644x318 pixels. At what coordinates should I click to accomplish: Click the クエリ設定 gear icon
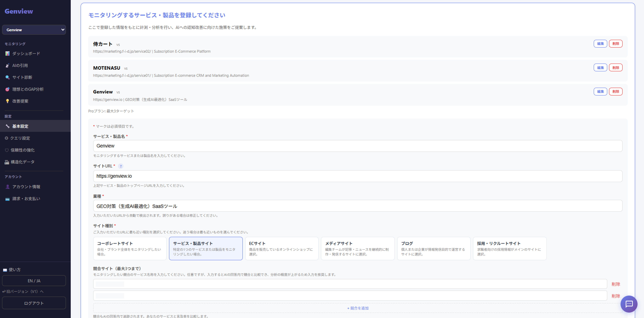(x=7, y=138)
